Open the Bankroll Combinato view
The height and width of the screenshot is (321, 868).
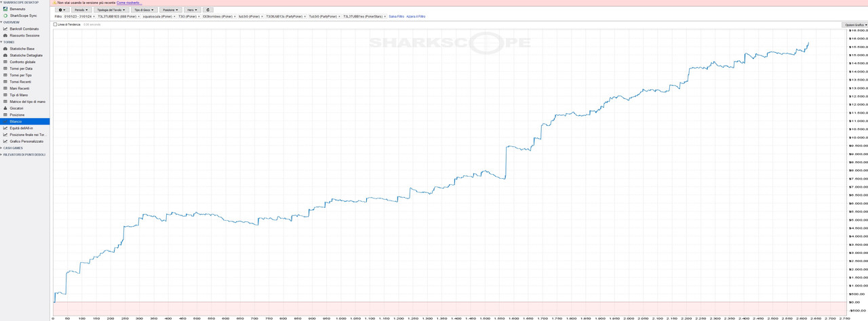[24, 29]
